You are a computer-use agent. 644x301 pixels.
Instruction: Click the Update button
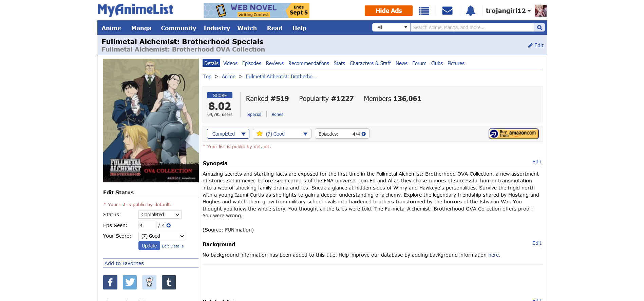tap(149, 246)
